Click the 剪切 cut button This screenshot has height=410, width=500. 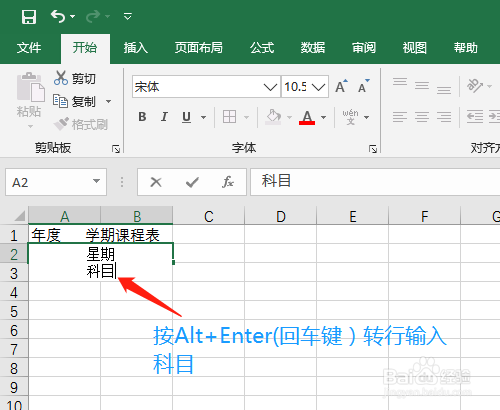[x=75, y=78]
